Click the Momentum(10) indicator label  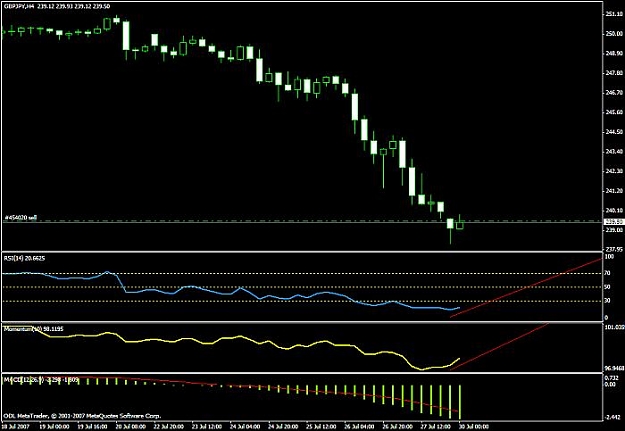tap(33, 329)
